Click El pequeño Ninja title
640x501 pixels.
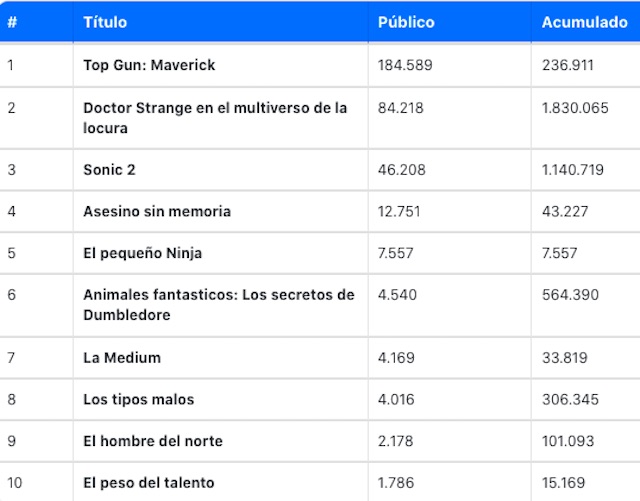[142, 253]
